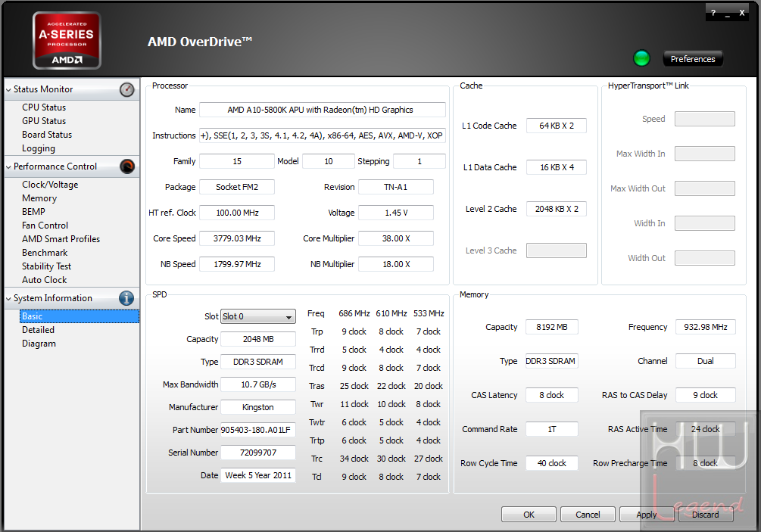Click the SPD Date field
The image size is (761, 532).
pos(258,475)
